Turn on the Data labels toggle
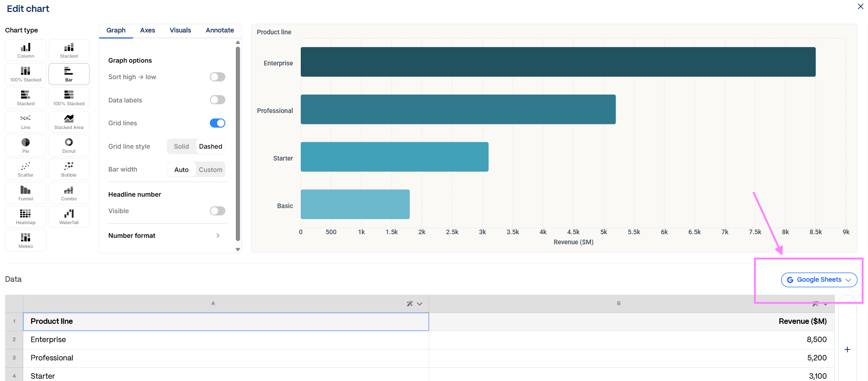The height and width of the screenshot is (381, 868). (218, 100)
